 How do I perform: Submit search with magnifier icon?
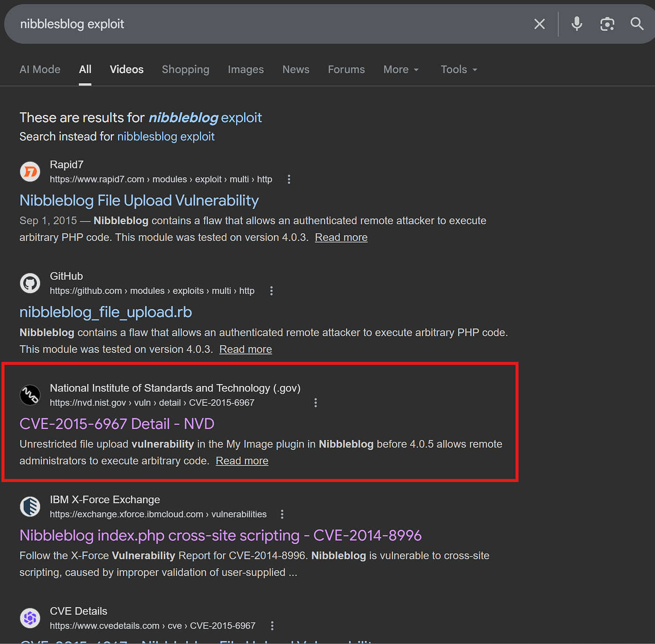pos(637,24)
